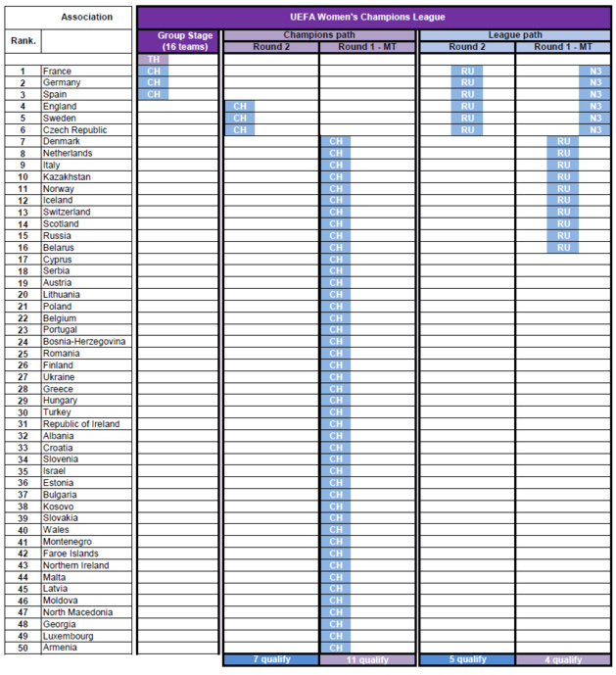Click the "Cyprus" association name
Screen dimensions: 616x675
(x=57, y=260)
